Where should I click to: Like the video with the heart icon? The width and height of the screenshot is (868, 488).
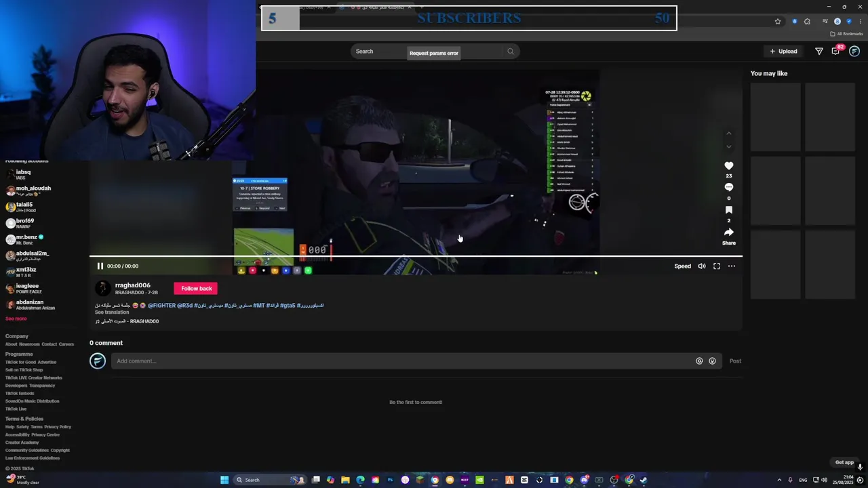point(729,166)
